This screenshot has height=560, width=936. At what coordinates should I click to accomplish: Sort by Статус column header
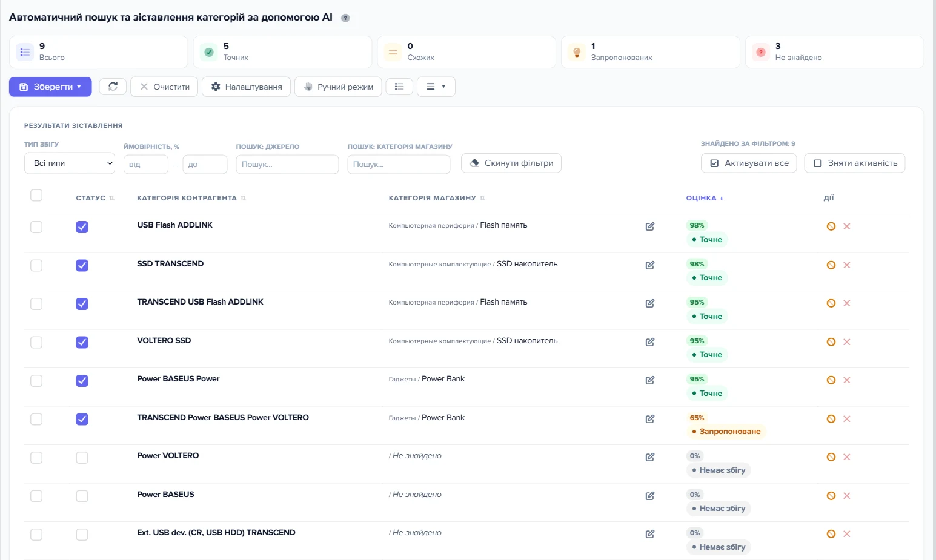pos(95,198)
